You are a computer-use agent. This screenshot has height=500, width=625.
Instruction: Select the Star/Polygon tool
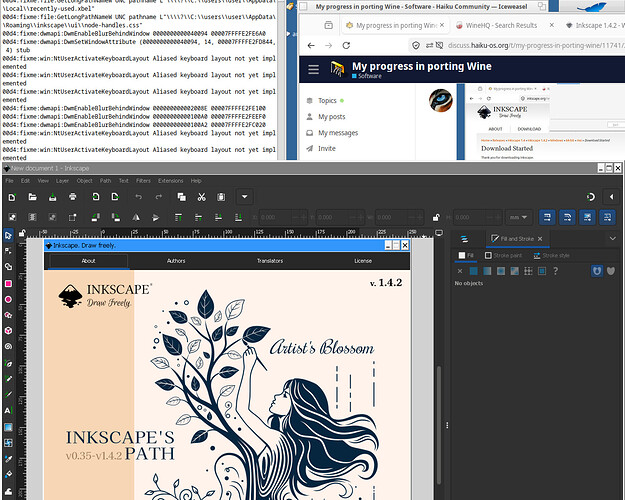[8, 315]
